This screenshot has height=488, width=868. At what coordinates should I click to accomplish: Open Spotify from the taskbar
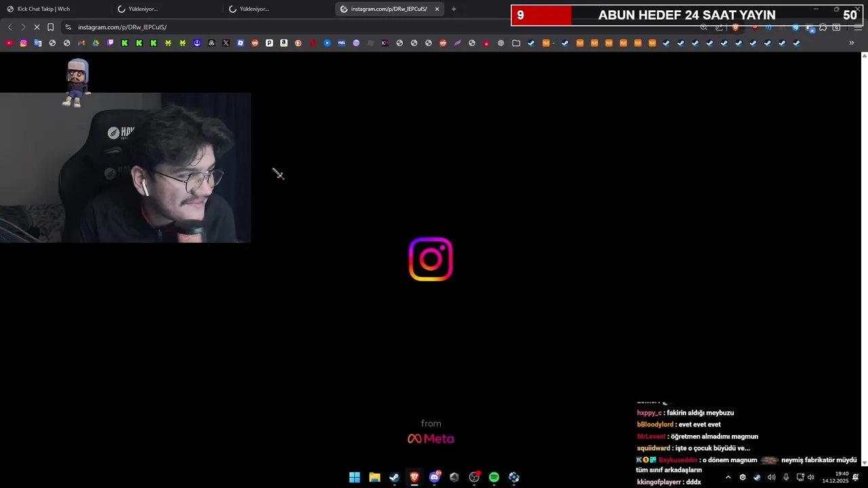[494, 477]
